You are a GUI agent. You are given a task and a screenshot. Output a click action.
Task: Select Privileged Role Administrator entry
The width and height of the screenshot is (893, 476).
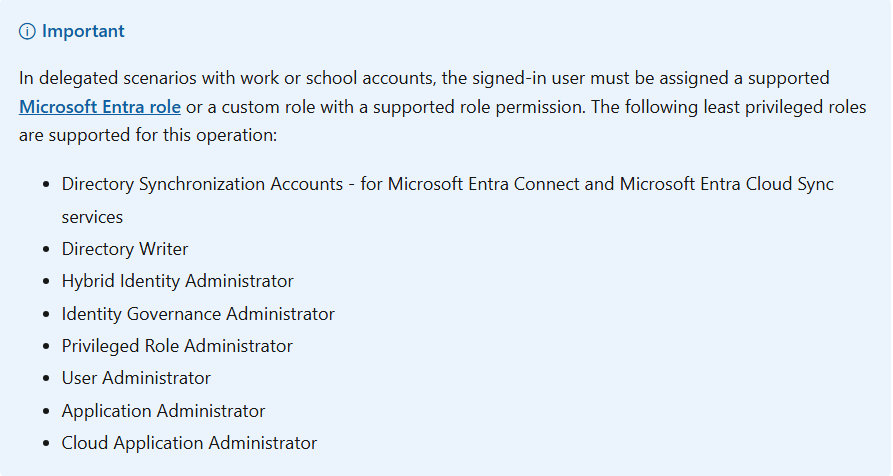tap(177, 346)
